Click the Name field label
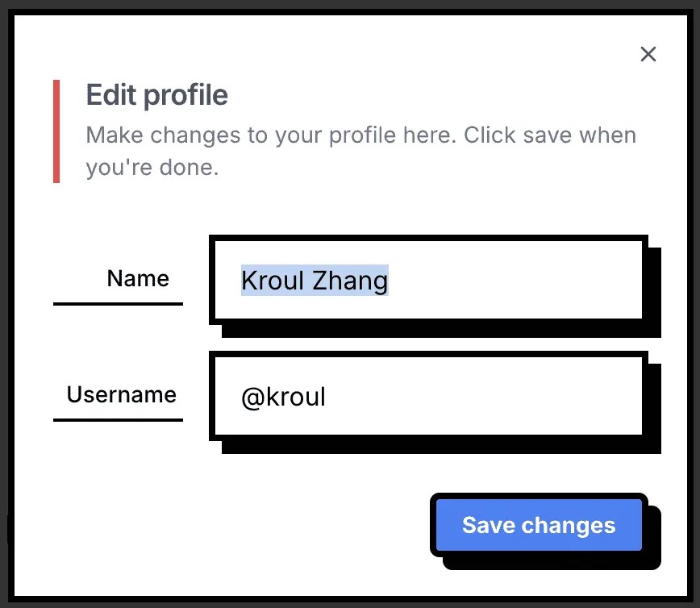The width and height of the screenshot is (700, 608). pos(138,279)
